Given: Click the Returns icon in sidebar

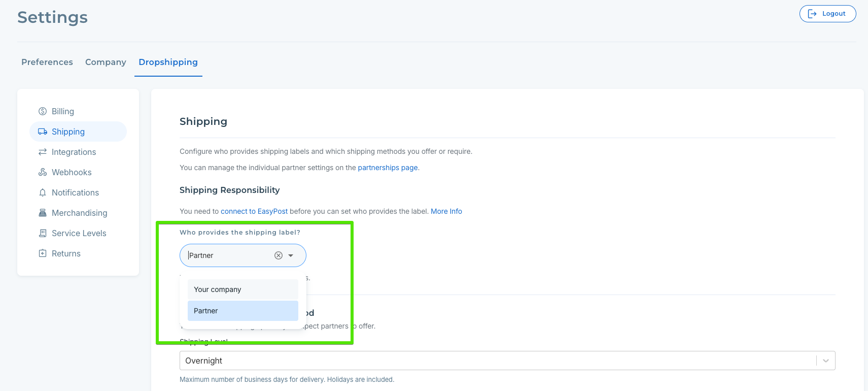Looking at the screenshot, I should pyautogui.click(x=43, y=253).
